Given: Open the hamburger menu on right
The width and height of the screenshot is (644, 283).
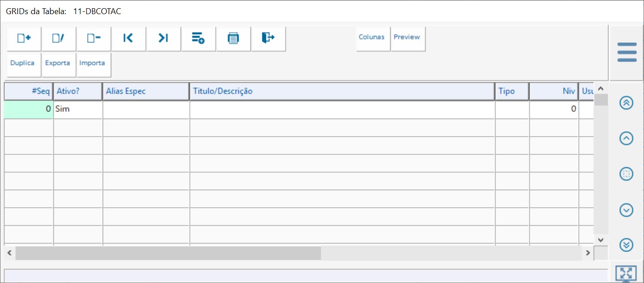Looking at the screenshot, I should [x=627, y=52].
